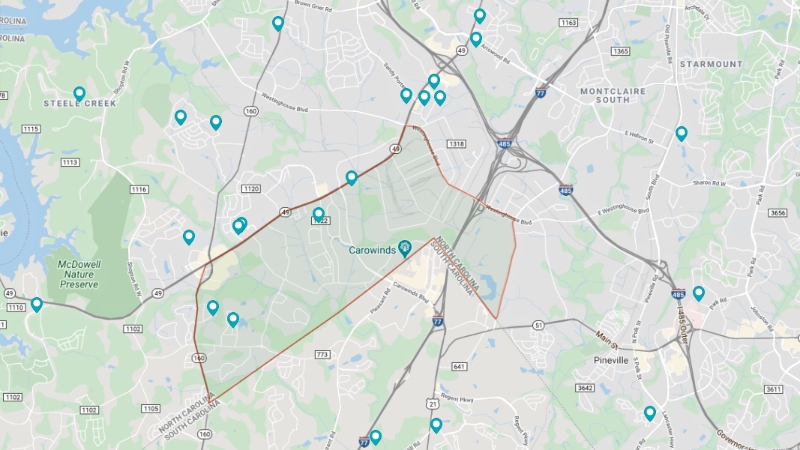
Task: Select the pin near Lancaster Hwy in Pineville
Action: point(649,413)
